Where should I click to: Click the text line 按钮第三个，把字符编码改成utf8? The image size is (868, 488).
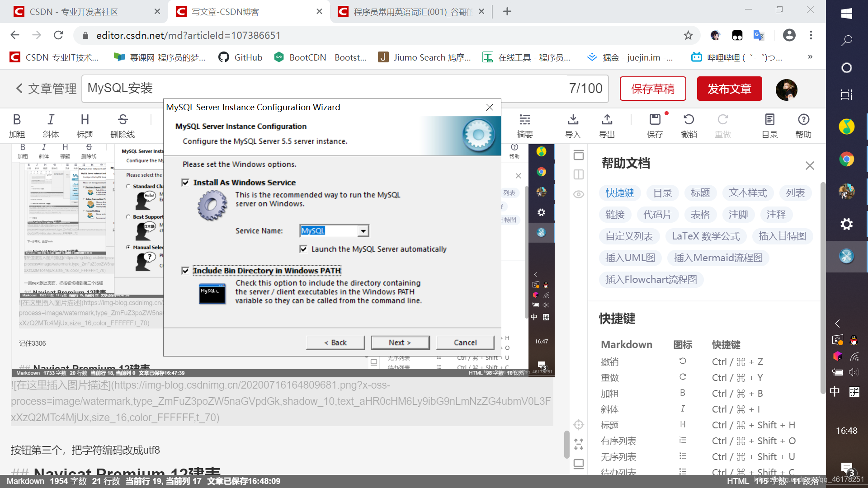(85, 450)
